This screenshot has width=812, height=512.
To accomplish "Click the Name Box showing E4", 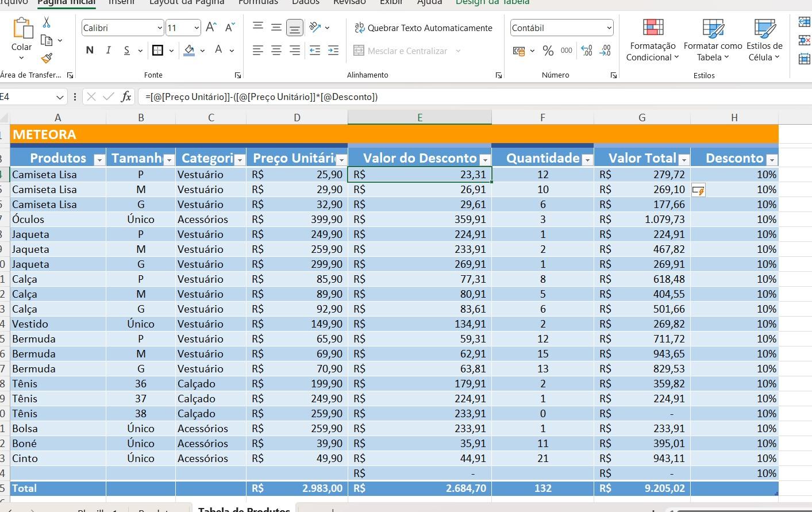I will (x=28, y=97).
